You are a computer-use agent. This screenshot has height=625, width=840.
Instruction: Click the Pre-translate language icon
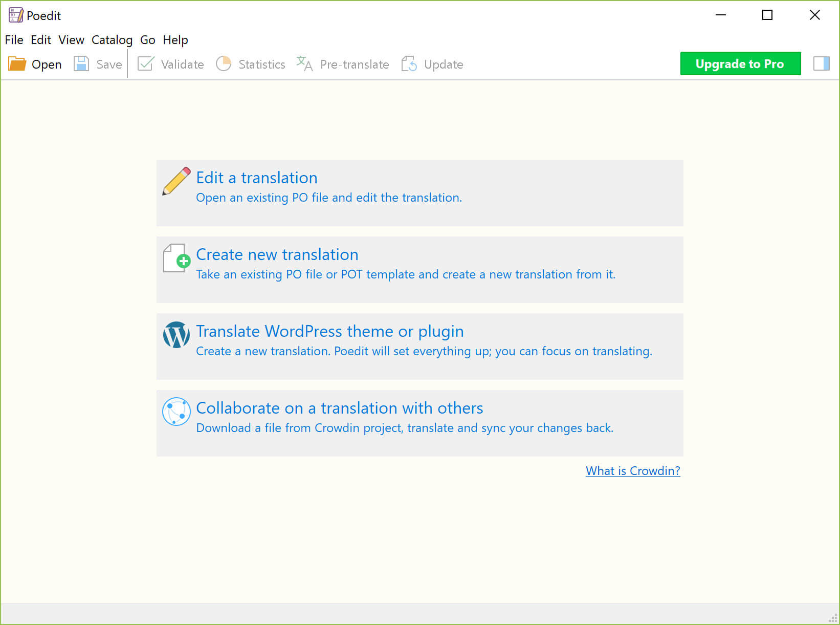[304, 64]
